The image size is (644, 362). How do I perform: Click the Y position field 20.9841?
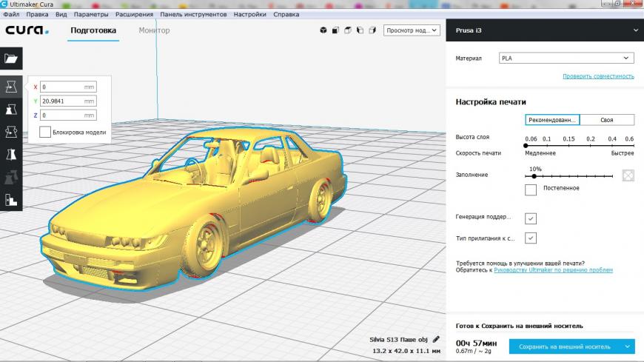coord(68,101)
